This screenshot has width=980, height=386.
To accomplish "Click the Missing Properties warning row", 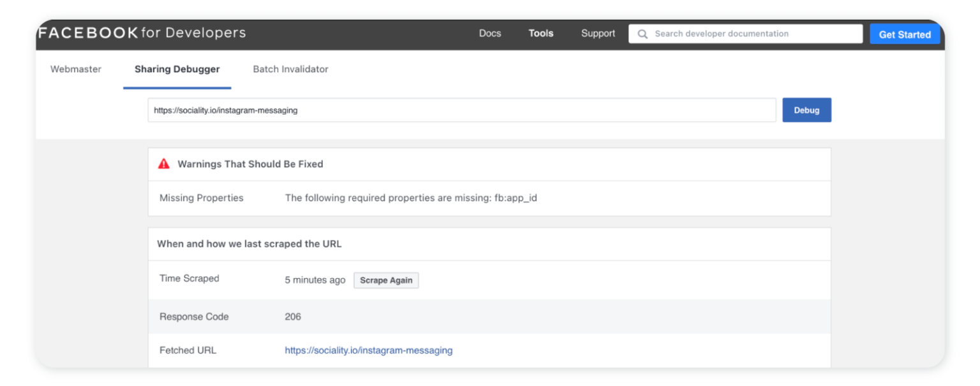I will [x=201, y=198].
